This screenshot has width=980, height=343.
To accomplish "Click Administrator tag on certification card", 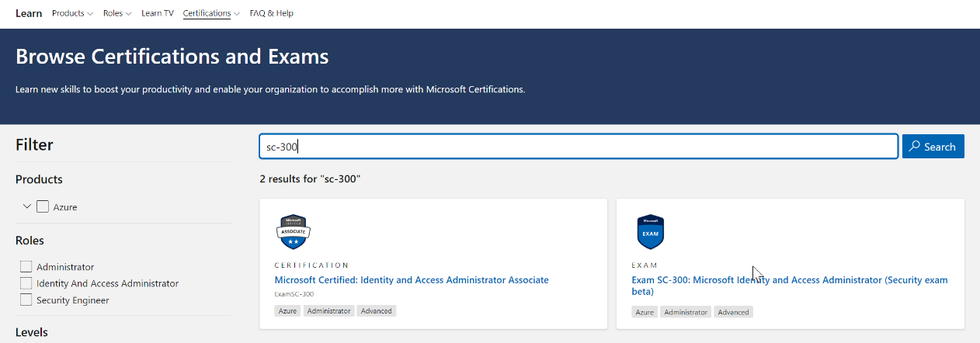I will point(328,311).
